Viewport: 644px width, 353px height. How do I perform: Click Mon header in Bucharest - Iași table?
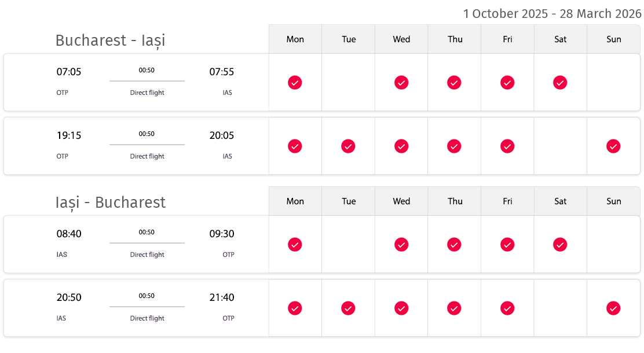click(x=295, y=39)
